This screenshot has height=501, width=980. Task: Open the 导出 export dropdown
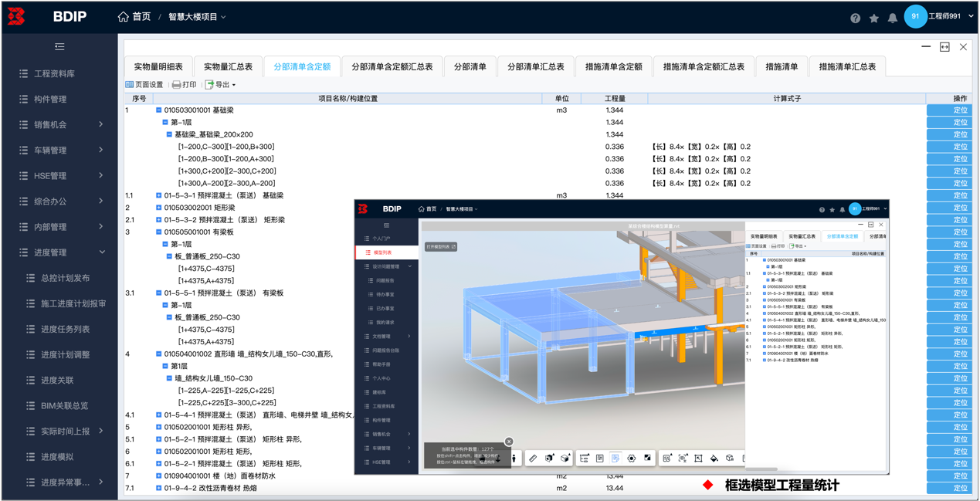click(x=221, y=85)
